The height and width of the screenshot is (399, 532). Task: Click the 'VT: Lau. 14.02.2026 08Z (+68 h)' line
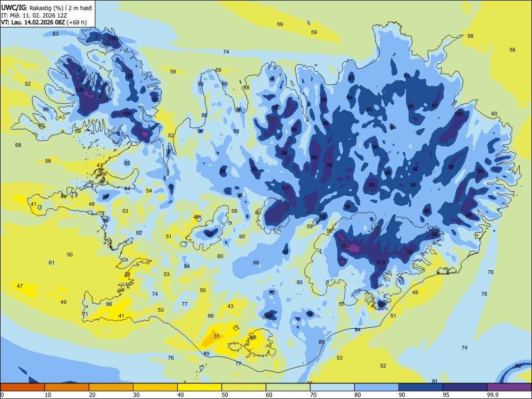44,22
